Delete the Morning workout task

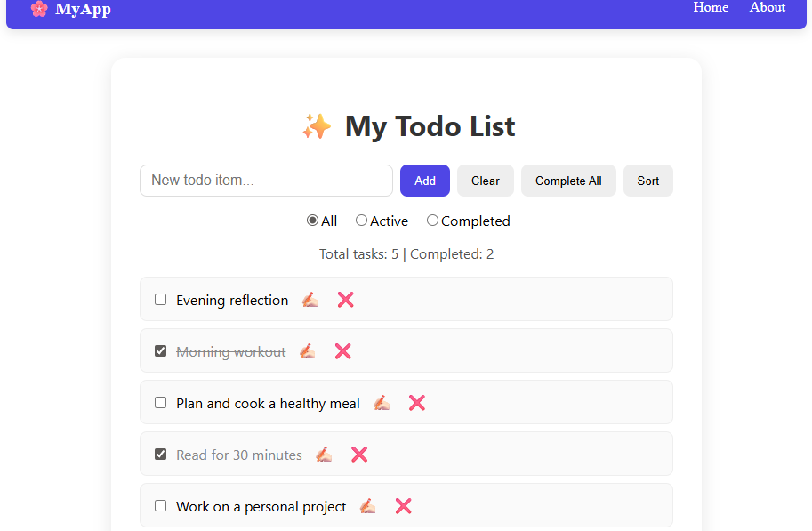pos(342,351)
